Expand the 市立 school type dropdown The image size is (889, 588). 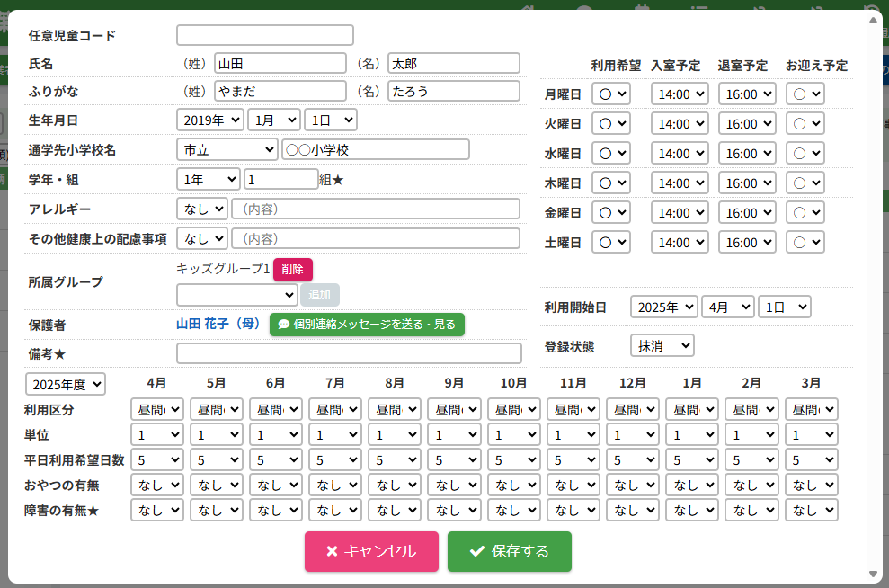227,149
